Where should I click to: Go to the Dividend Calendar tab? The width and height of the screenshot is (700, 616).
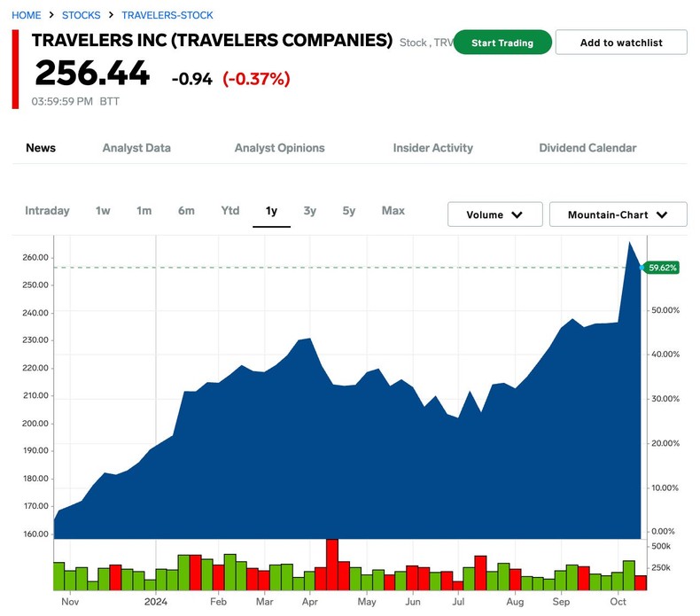587,148
